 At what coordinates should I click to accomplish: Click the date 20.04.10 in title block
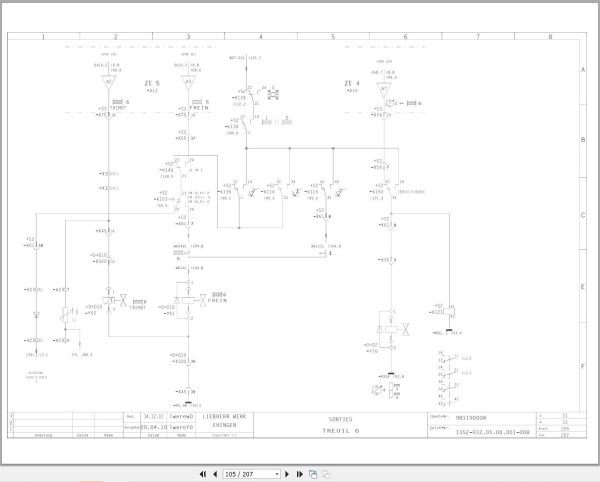(x=153, y=427)
